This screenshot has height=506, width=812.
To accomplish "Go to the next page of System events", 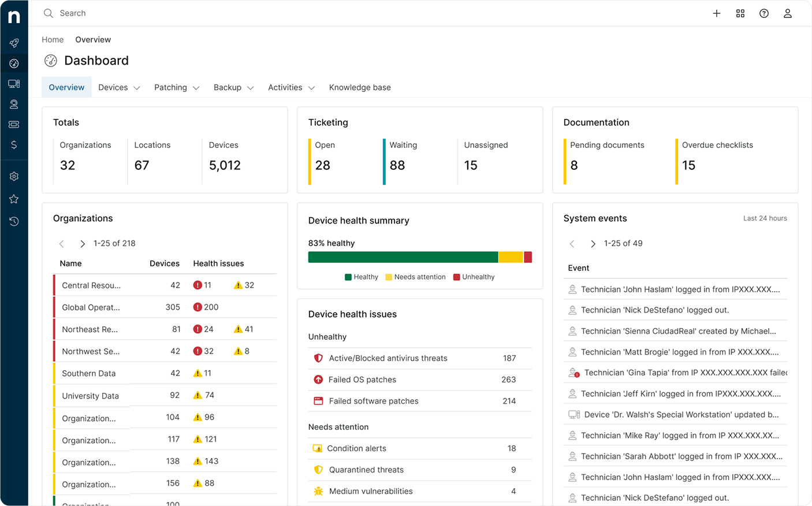I will pos(593,244).
